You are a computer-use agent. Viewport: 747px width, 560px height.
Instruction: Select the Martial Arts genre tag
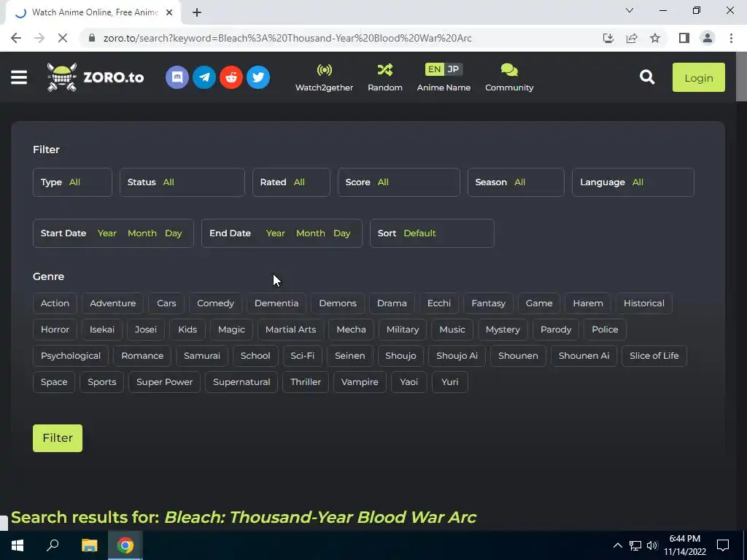pyautogui.click(x=290, y=330)
